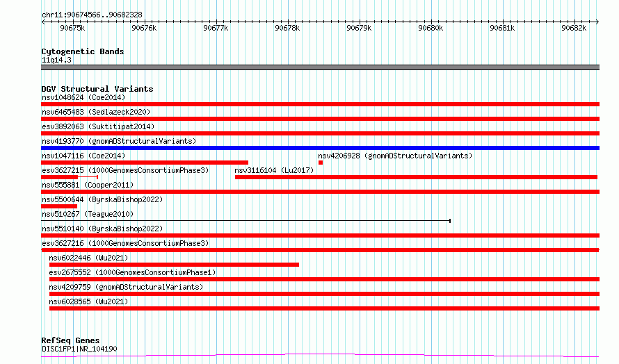619x364 pixels.
Task: Click the 90675k ruler tick label
Action: point(72,28)
